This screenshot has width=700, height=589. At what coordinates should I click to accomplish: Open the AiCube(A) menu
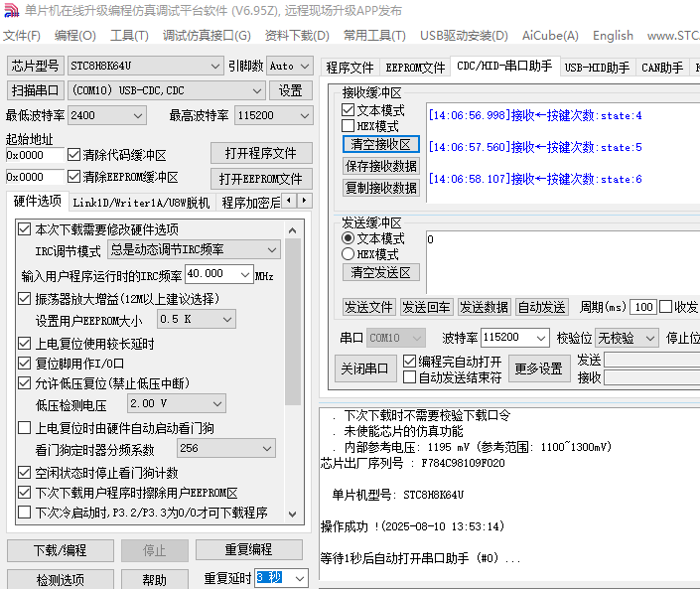click(550, 36)
